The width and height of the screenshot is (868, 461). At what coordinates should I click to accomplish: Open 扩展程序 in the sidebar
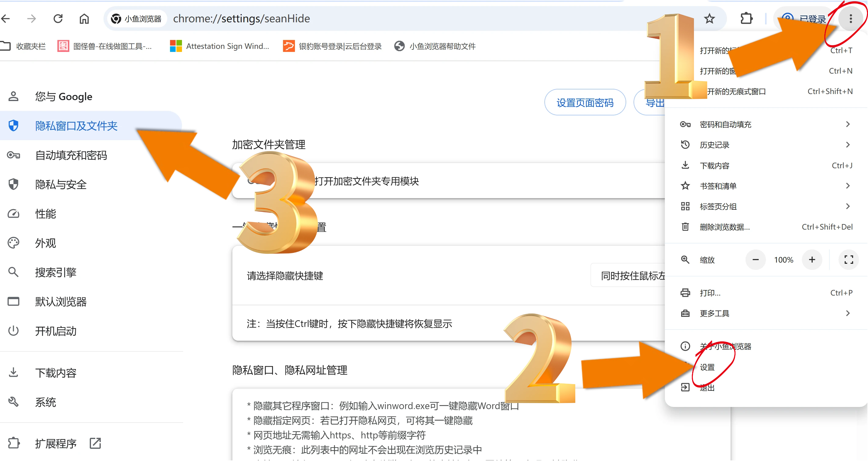pos(91,444)
